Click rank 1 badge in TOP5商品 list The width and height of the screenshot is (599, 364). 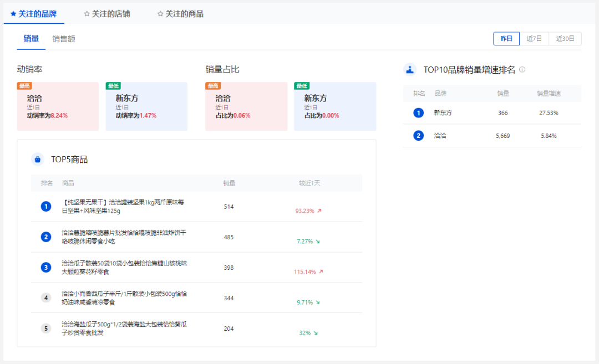(46, 207)
